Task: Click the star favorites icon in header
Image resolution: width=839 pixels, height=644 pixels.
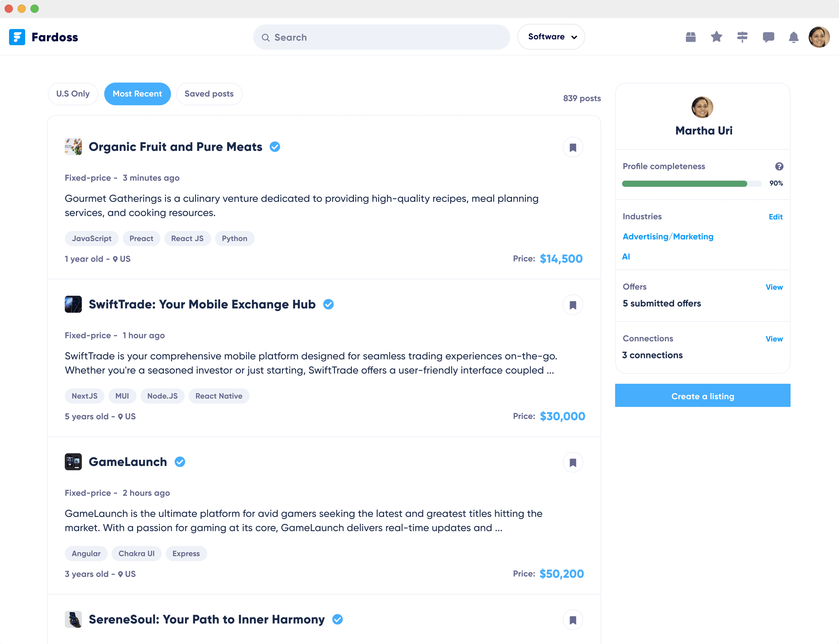Action: [716, 37]
